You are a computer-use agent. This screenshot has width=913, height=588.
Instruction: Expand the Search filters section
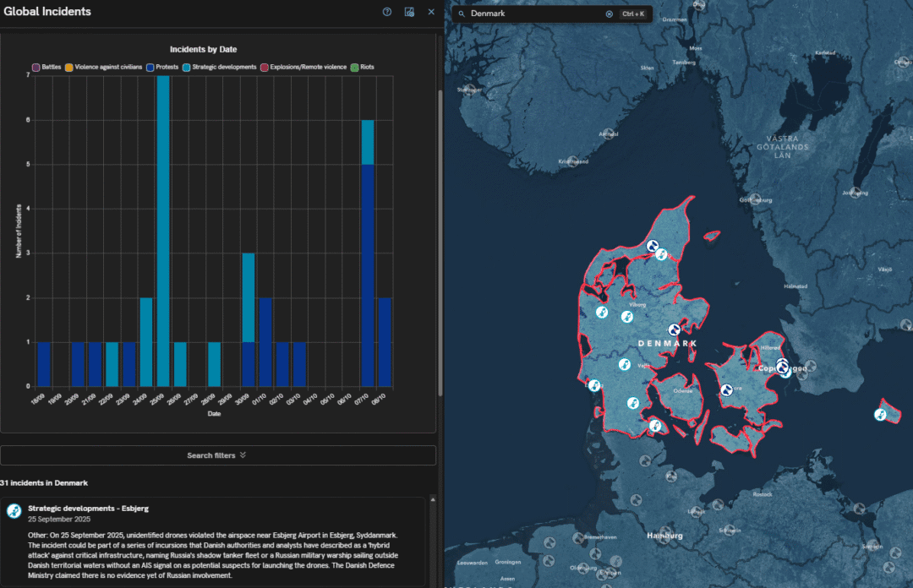coord(216,455)
